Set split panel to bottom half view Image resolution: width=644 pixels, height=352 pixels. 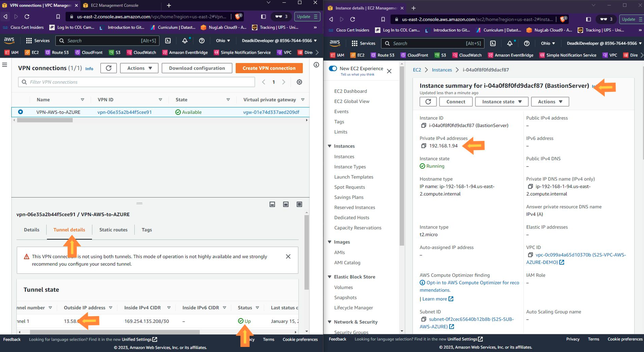(286, 204)
